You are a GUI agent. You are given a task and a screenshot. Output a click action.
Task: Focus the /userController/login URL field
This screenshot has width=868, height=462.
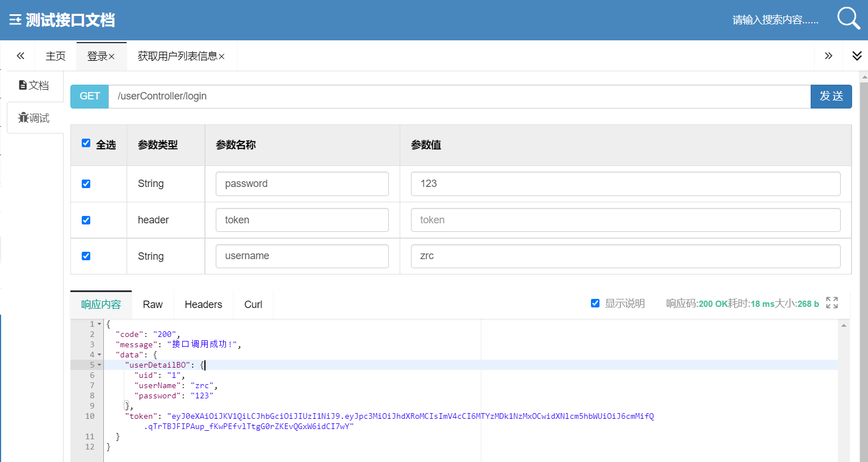tap(459, 97)
